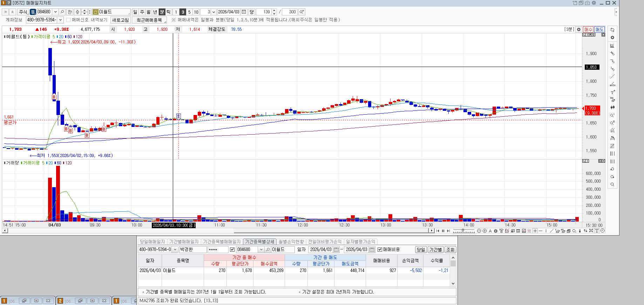
Task: Click the redo arrow on the right toolbar
Action: (x=612, y=177)
